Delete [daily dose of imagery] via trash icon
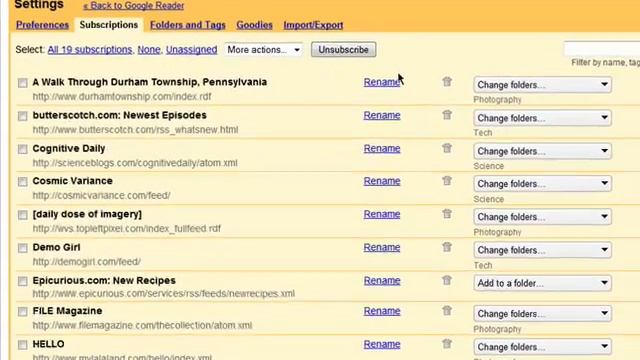Image resolution: width=640 pixels, height=360 pixels. click(447, 213)
